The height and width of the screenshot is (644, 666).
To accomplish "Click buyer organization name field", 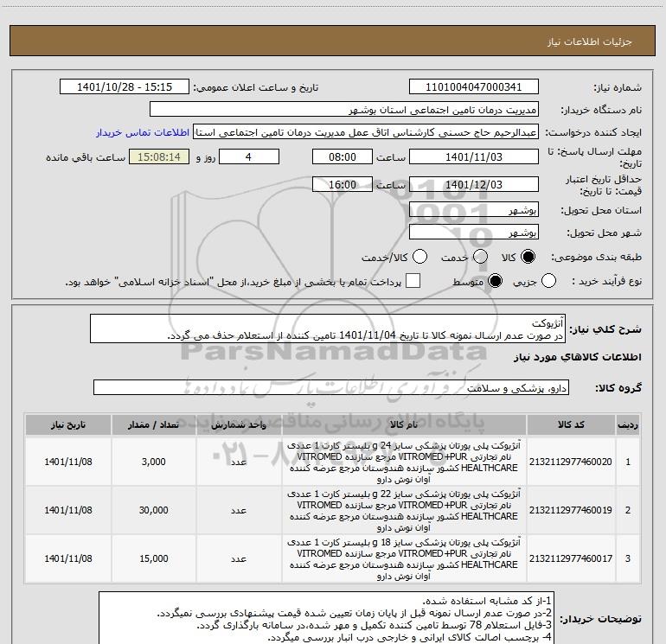I will coord(344,109).
